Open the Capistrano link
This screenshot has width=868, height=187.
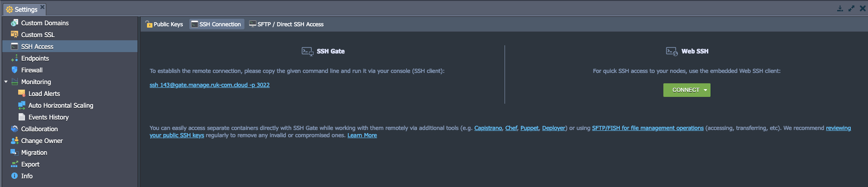[x=488, y=128]
